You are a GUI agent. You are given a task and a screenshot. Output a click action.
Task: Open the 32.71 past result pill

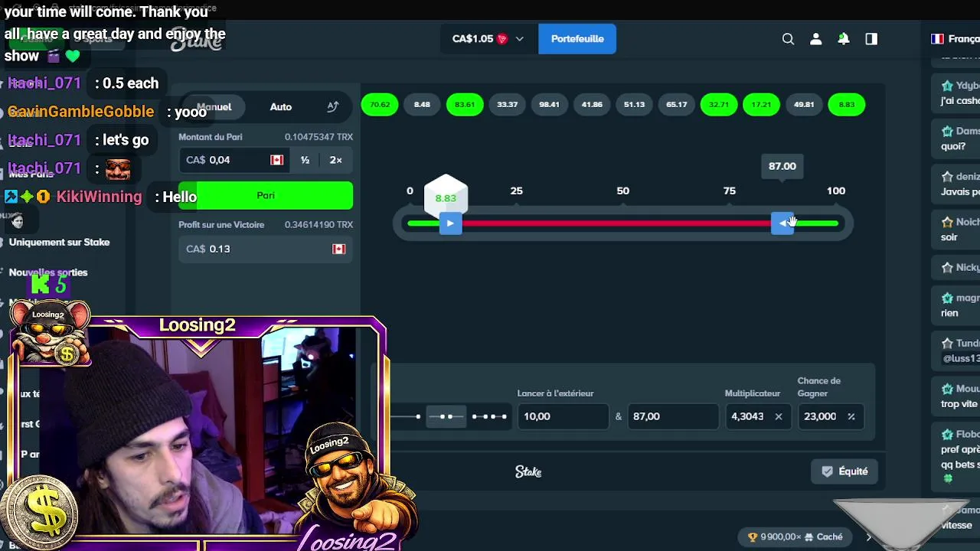719,105
